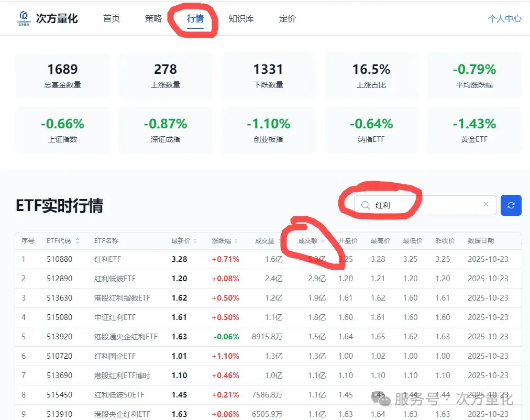The height and width of the screenshot is (420, 530).
Task: Open 个人中心 link
Action: [504, 18]
